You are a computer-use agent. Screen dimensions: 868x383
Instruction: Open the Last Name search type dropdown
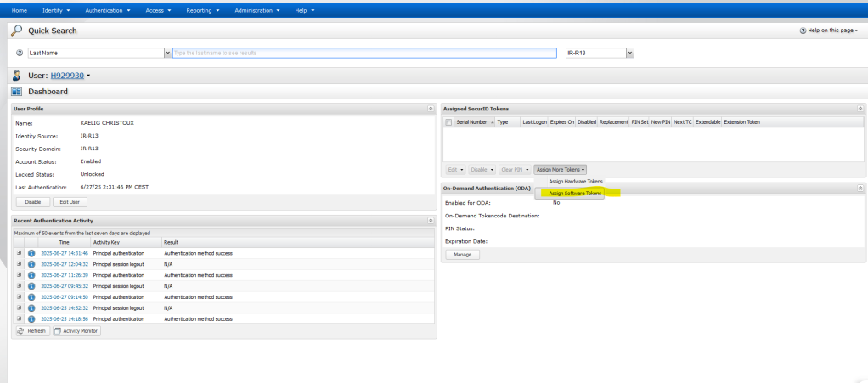(x=167, y=53)
